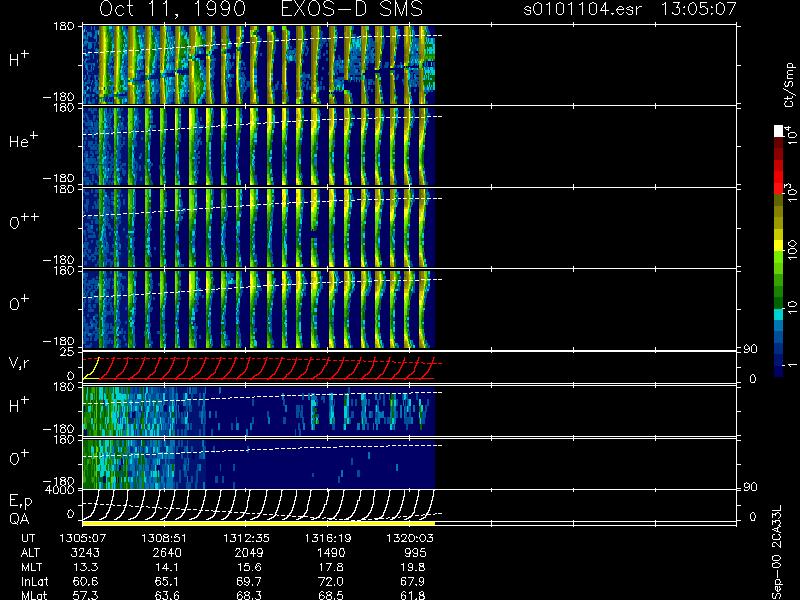
Task: Select the altitude value "2640"
Action: (167, 553)
